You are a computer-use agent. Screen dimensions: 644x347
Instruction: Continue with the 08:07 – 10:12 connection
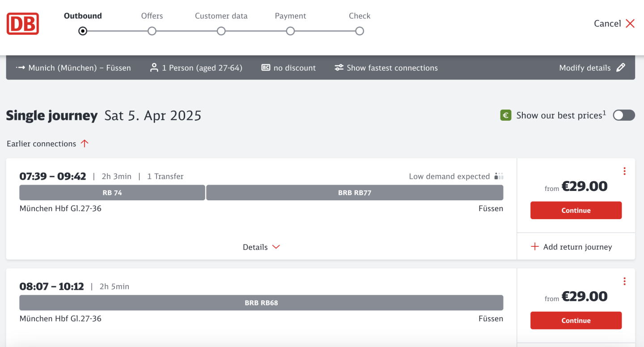point(576,320)
